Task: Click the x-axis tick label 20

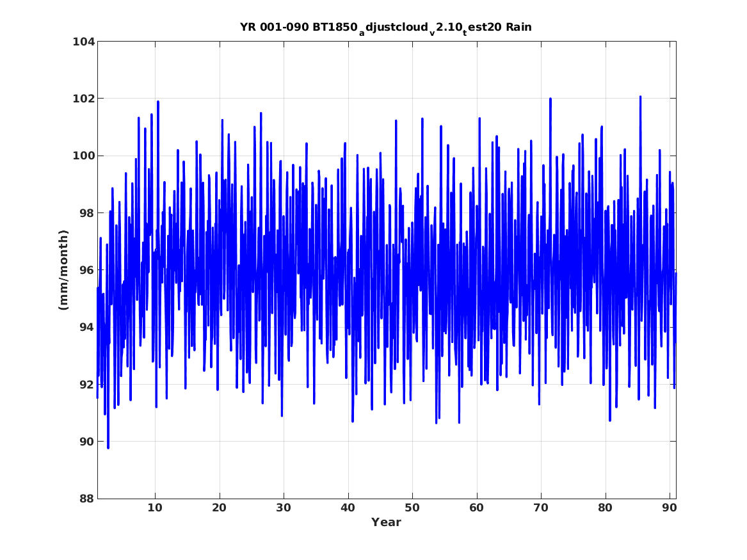Action: pyautogui.click(x=219, y=508)
